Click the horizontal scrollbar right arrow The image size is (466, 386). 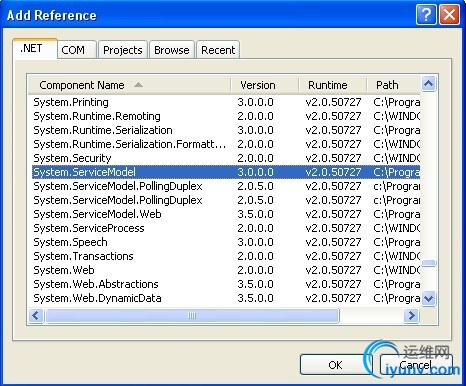pos(412,315)
